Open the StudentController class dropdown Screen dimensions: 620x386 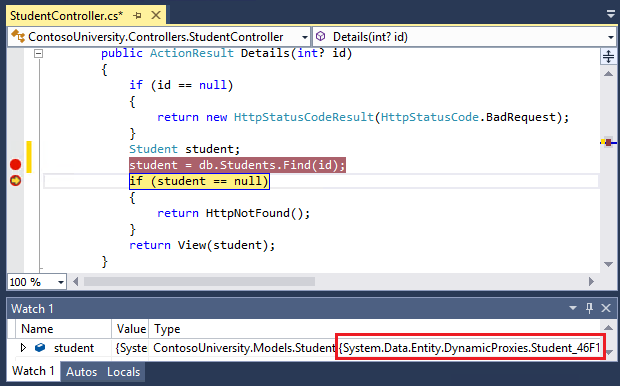(304, 37)
